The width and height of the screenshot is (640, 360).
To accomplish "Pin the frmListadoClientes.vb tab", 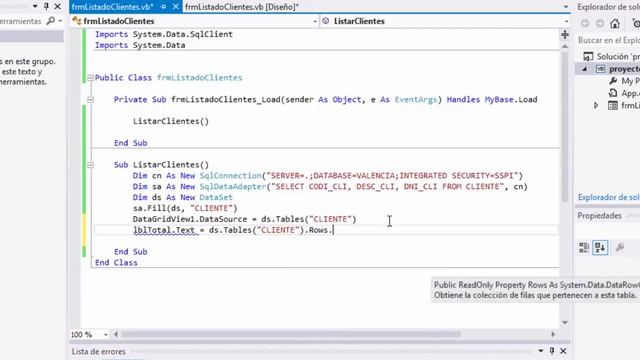I will [x=163, y=7].
